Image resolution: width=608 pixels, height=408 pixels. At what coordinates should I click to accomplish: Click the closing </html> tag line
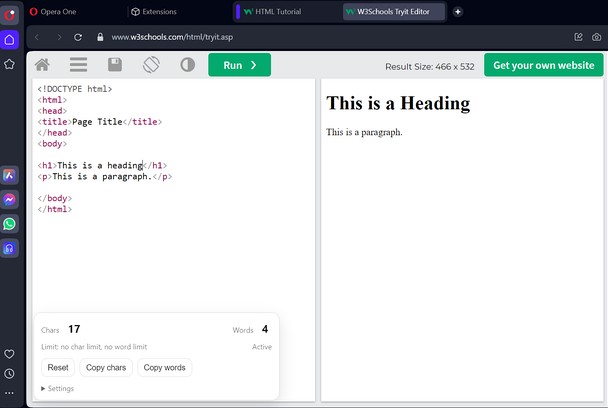(55, 209)
